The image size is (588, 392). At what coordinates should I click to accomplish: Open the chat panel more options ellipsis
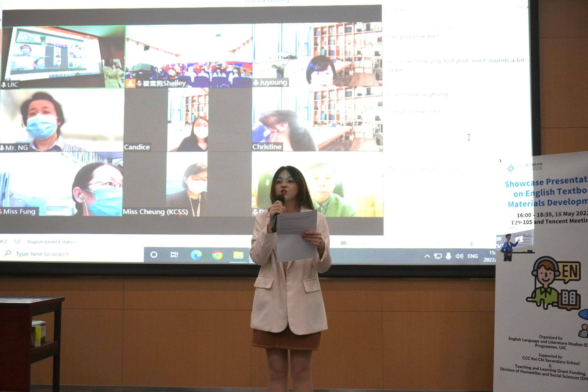coord(521,7)
